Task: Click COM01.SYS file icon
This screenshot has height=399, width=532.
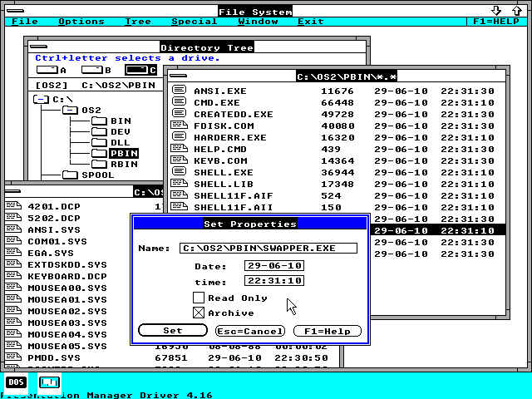Action: click(13, 240)
